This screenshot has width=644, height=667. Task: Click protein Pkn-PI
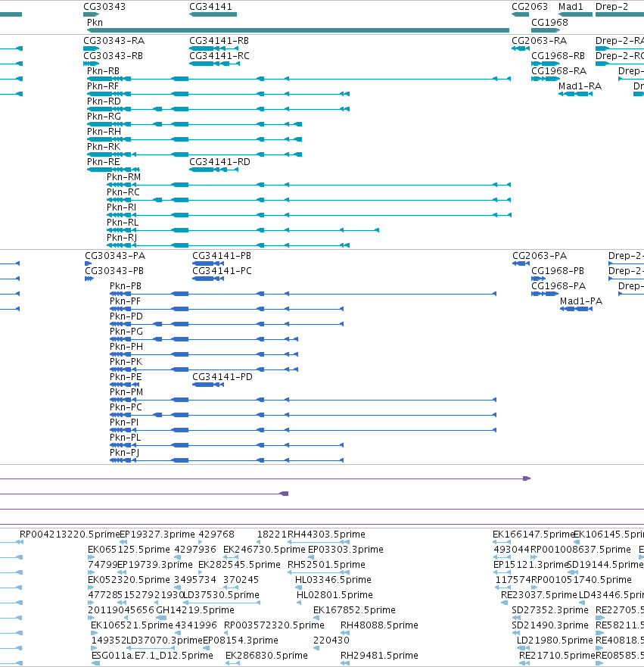[124, 422]
